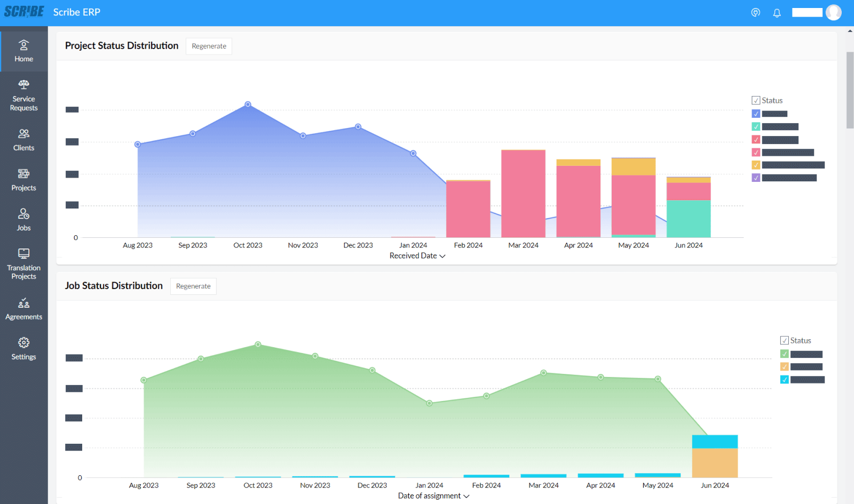Toggle the project chart Status checkbox
This screenshot has height=504, width=854.
click(x=756, y=100)
